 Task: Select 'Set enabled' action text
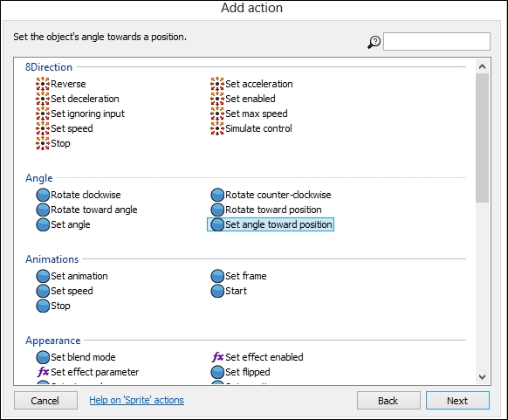pos(251,99)
